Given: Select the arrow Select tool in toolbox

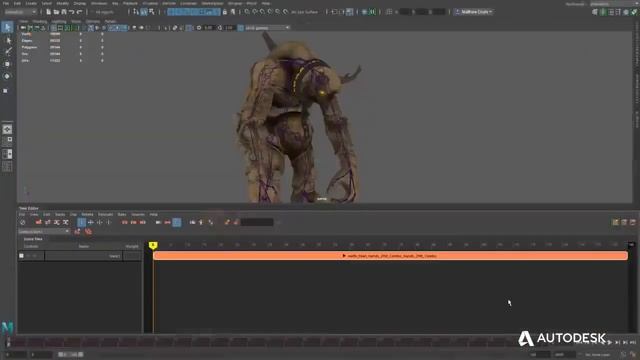Looking at the screenshot, I should (7, 27).
